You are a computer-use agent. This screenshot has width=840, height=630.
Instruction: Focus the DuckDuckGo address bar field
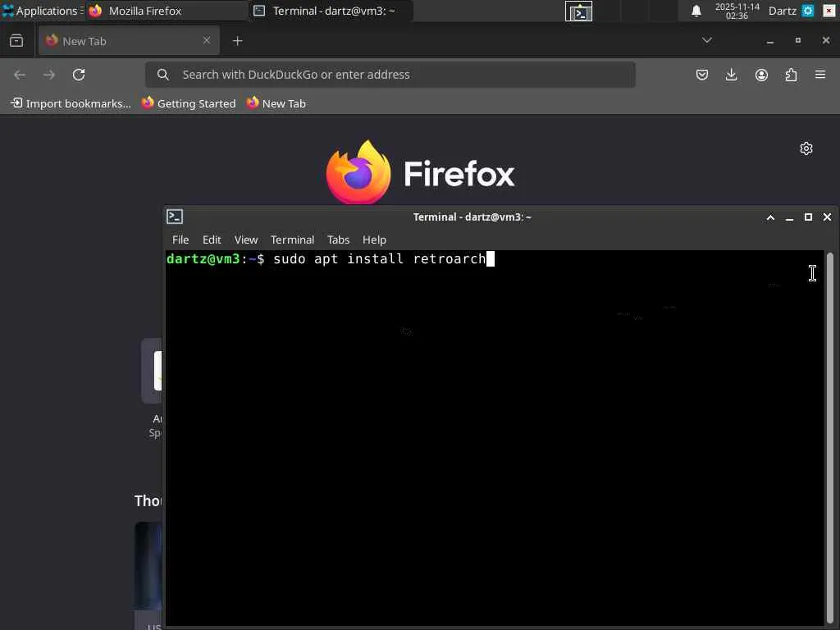point(390,75)
